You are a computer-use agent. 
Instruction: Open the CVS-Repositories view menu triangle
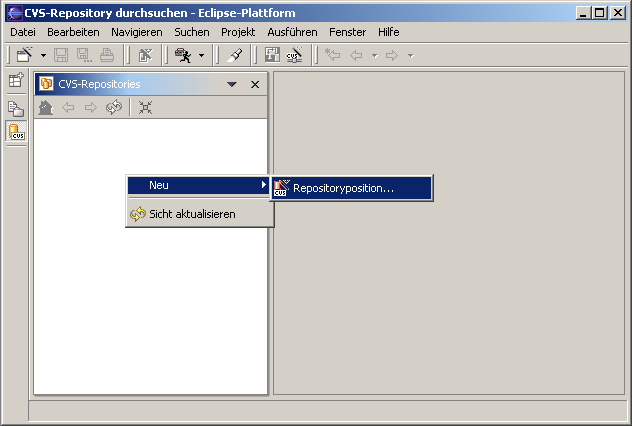tap(232, 84)
